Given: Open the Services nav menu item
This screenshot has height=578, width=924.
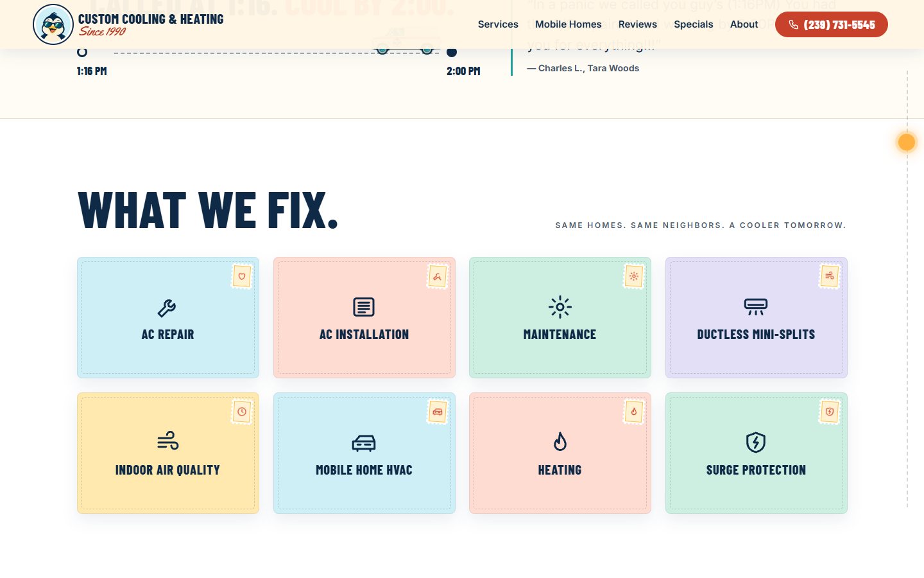Looking at the screenshot, I should tap(498, 24).
